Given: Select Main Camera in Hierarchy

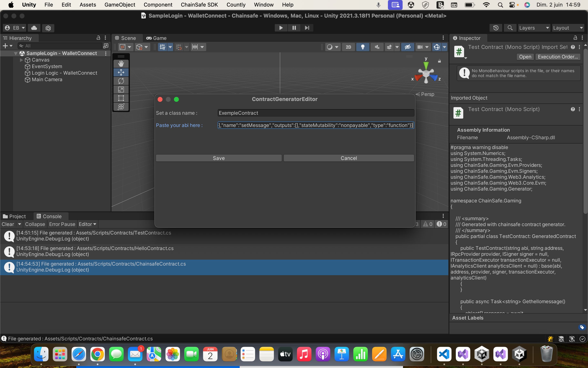Looking at the screenshot, I should pos(47,80).
